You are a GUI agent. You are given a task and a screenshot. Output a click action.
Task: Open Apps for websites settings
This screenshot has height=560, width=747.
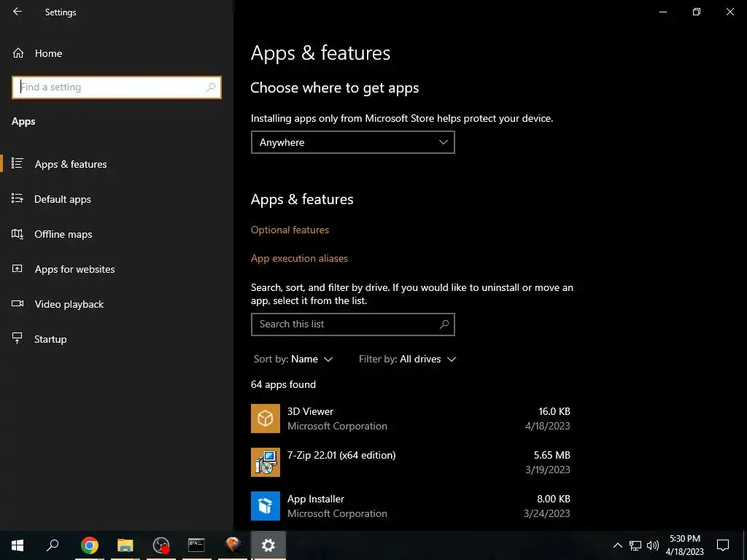(117, 269)
